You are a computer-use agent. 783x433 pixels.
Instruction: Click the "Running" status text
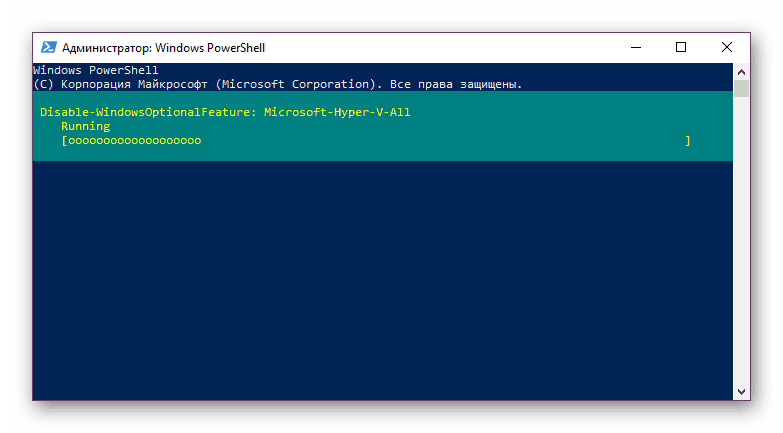(x=85, y=127)
